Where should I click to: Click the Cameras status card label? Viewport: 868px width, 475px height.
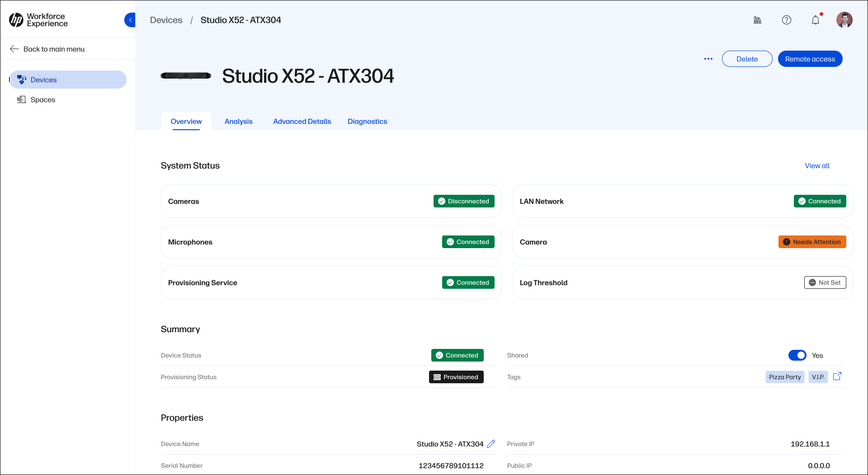tap(184, 201)
